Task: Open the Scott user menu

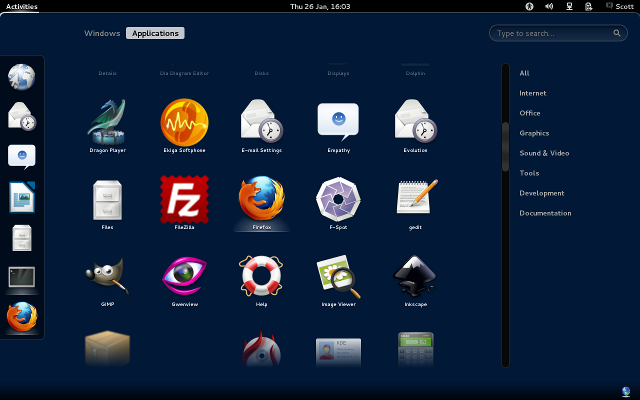Action: point(620,6)
